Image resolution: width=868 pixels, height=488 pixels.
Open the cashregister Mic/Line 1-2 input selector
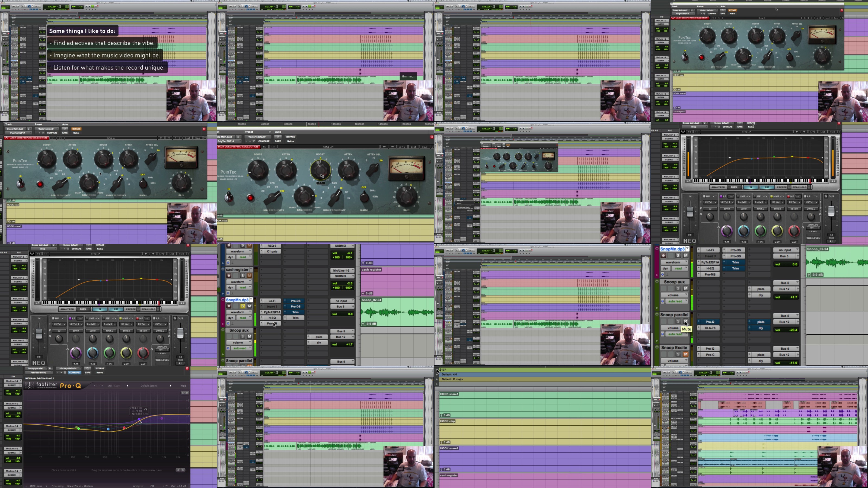343,271
